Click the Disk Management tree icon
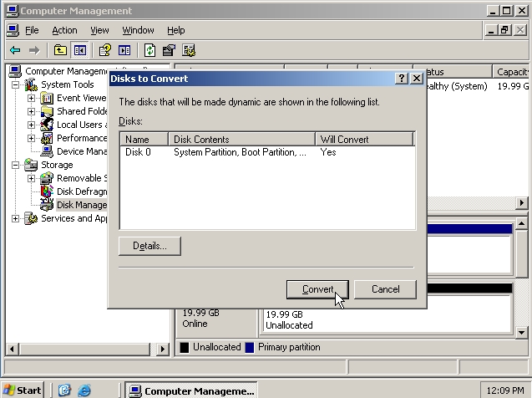Image resolution: width=532 pixels, height=398 pixels. pyautogui.click(x=47, y=205)
